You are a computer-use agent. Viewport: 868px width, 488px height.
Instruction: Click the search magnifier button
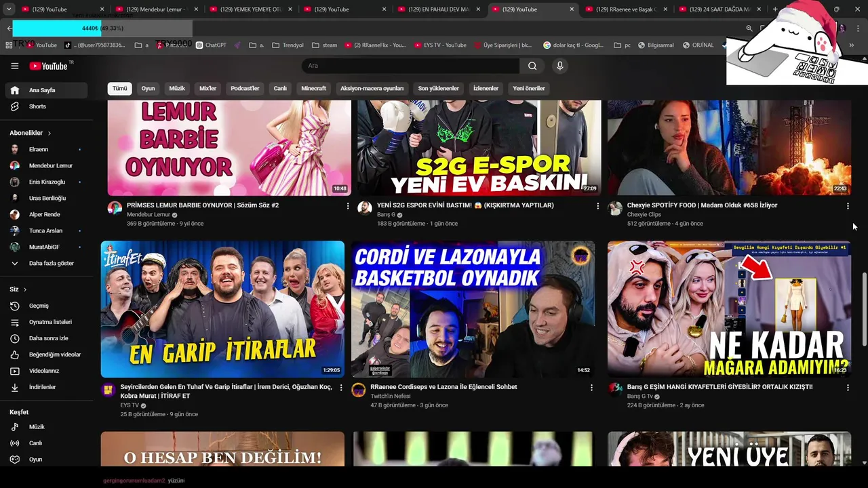click(x=532, y=66)
